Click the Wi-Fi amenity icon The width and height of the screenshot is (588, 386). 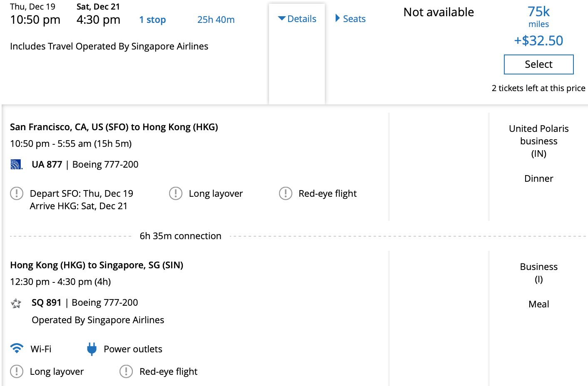[x=17, y=349]
